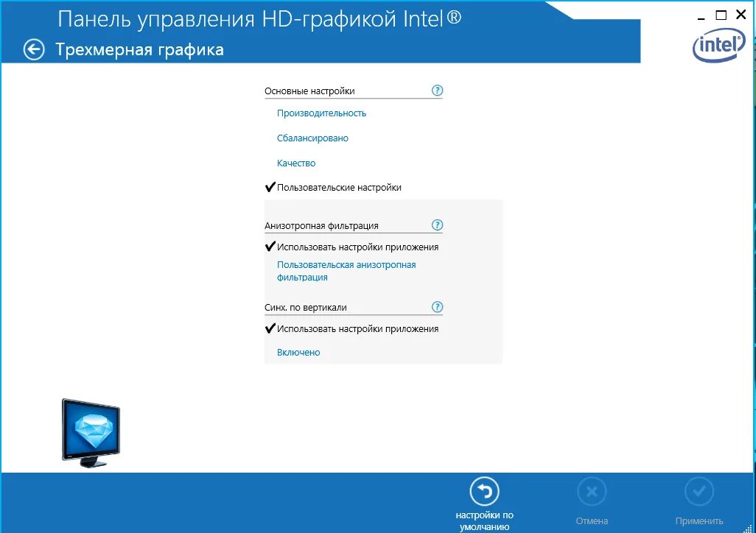The width and height of the screenshot is (756, 533).
Task: Open help for Основные настройки
Action: (437, 91)
